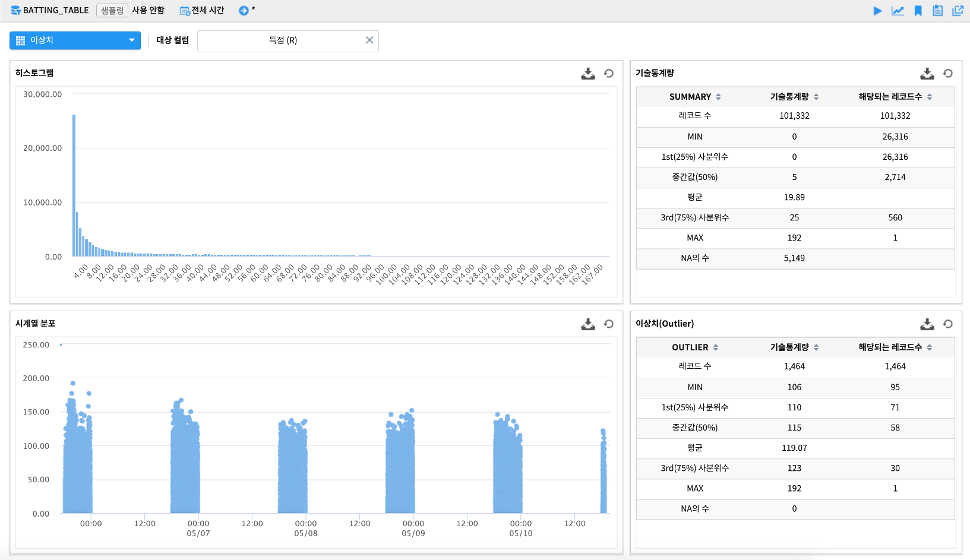Image resolution: width=970 pixels, height=560 pixels.
Task: Select the 중간값(50%) row in summary table
Action: pos(795,177)
